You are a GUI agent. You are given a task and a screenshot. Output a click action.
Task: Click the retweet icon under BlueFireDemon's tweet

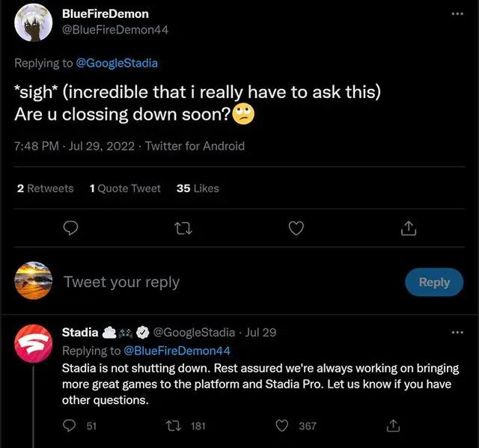[183, 227]
